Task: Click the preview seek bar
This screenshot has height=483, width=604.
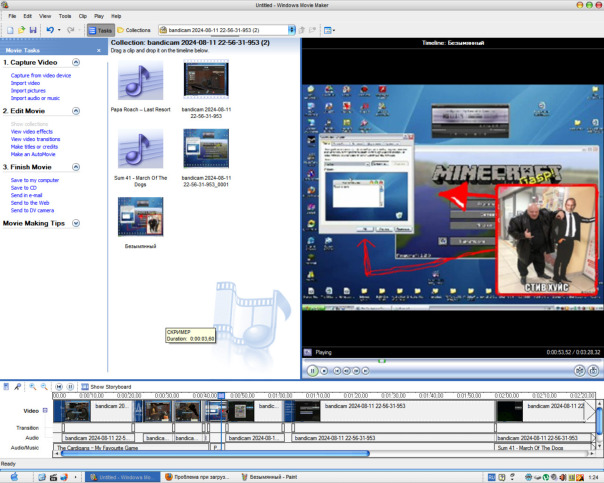Action: (450, 360)
